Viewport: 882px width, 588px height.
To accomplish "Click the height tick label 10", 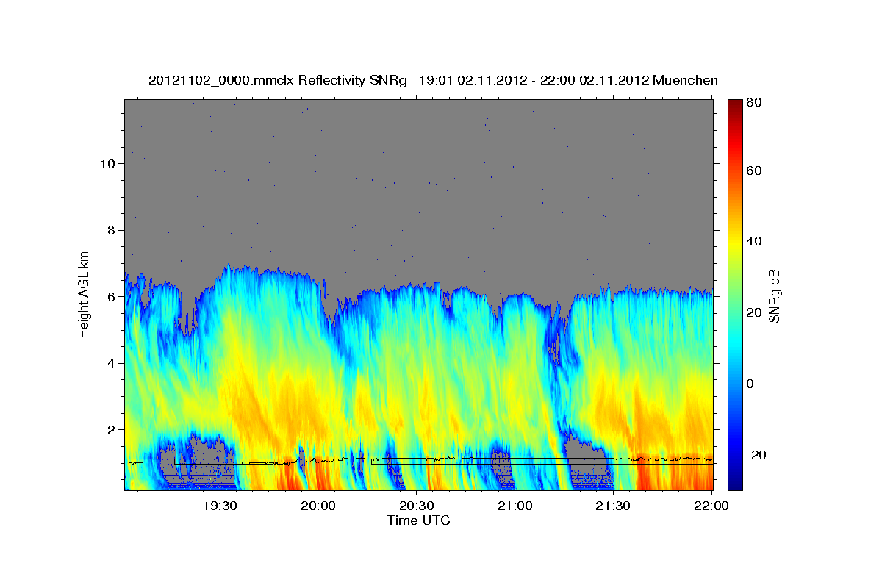I will [x=108, y=163].
